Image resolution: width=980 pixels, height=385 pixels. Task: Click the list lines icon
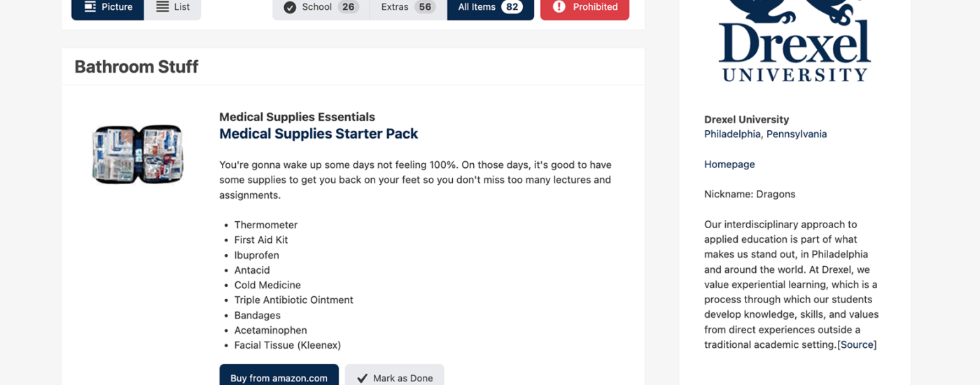coord(162,7)
